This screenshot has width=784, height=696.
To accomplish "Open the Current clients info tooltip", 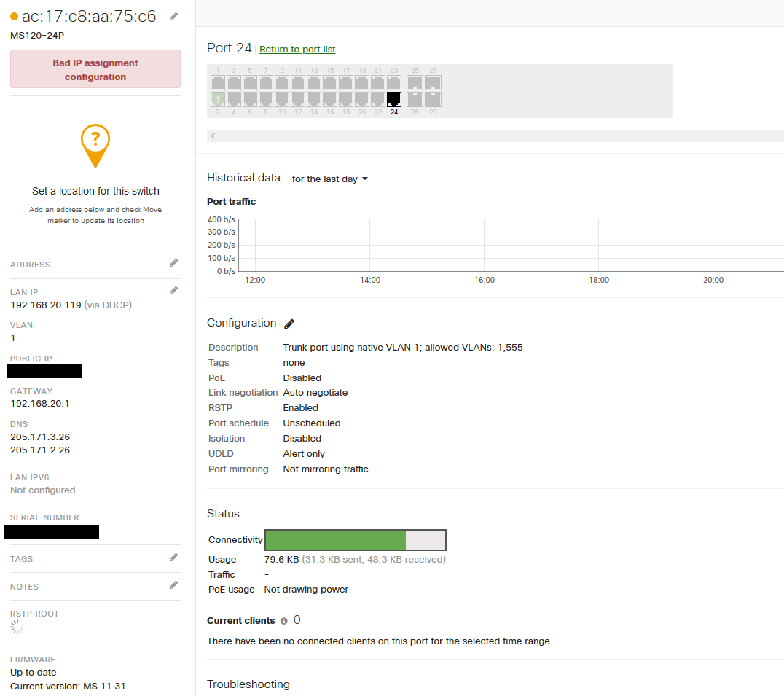I will point(284,621).
